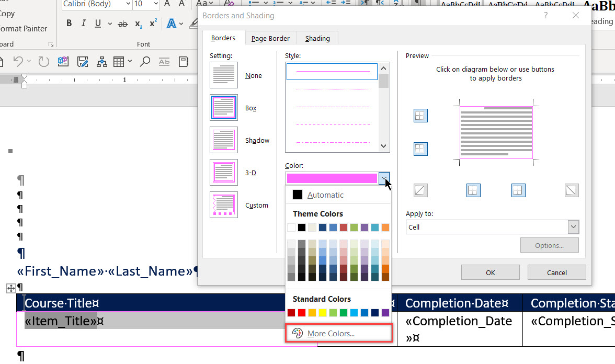The image size is (615, 364).
Task: Expand the Text Effects dropdown arrow
Action: pos(181,24)
